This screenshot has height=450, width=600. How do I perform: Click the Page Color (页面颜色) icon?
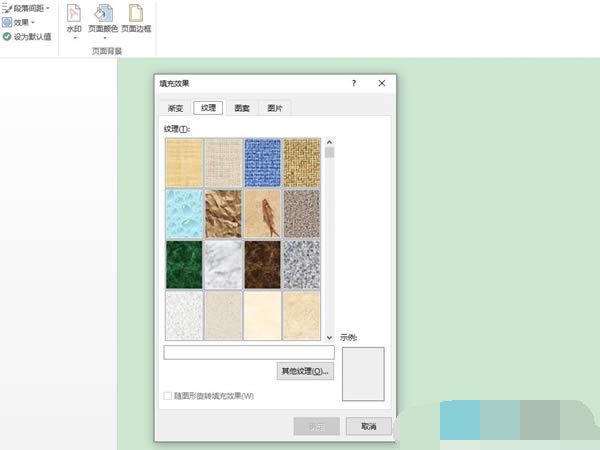pyautogui.click(x=102, y=14)
